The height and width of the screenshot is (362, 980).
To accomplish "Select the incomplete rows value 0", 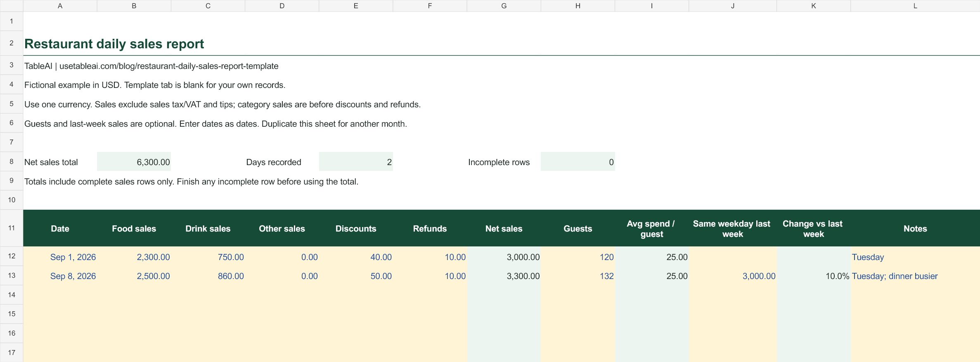I will click(578, 162).
